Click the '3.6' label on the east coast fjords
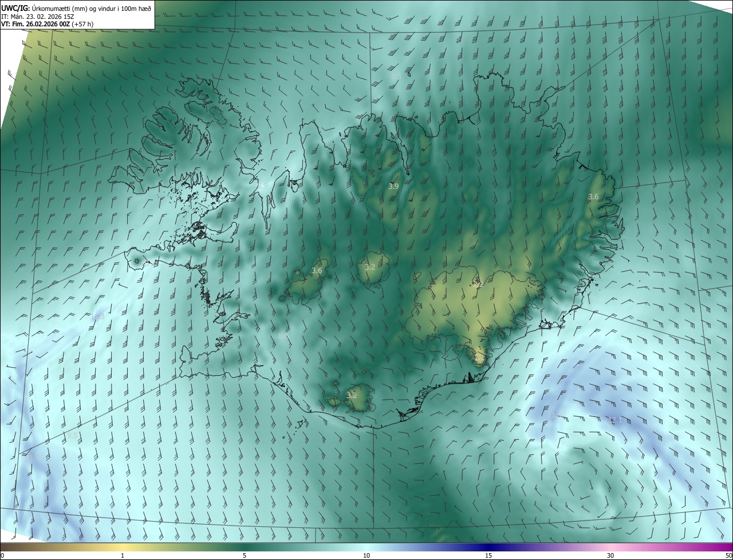Image resolution: width=733 pixels, height=560 pixels. pyautogui.click(x=593, y=197)
